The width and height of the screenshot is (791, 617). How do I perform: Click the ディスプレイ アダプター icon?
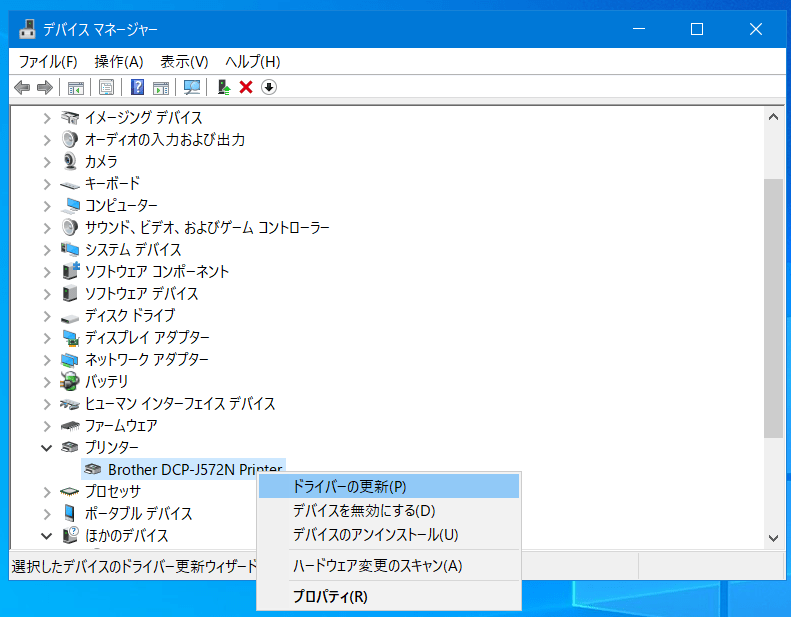(x=70, y=338)
